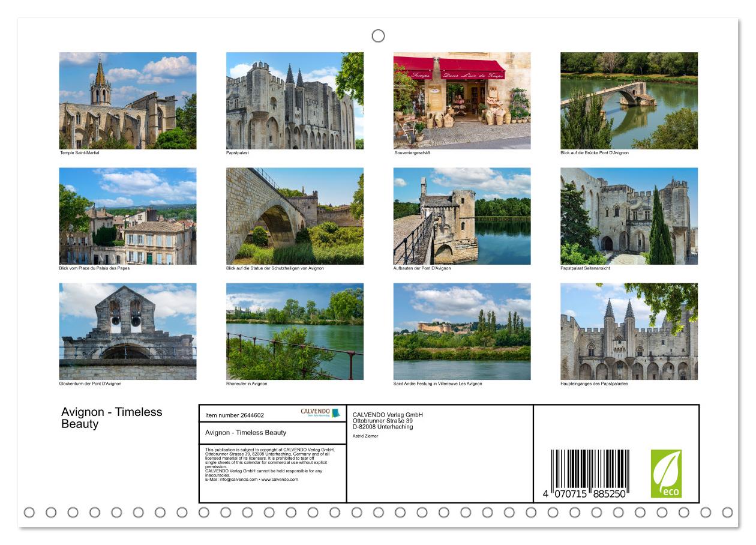This screenshot has height=545, width=756.
Task: Click the green eco leaf logo
Action: tap(666, 474)
